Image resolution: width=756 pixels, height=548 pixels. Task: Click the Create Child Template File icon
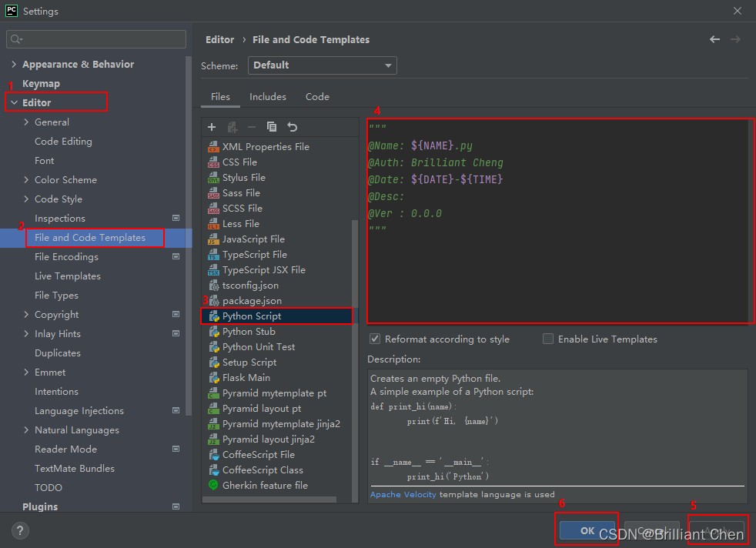(232, 127)
